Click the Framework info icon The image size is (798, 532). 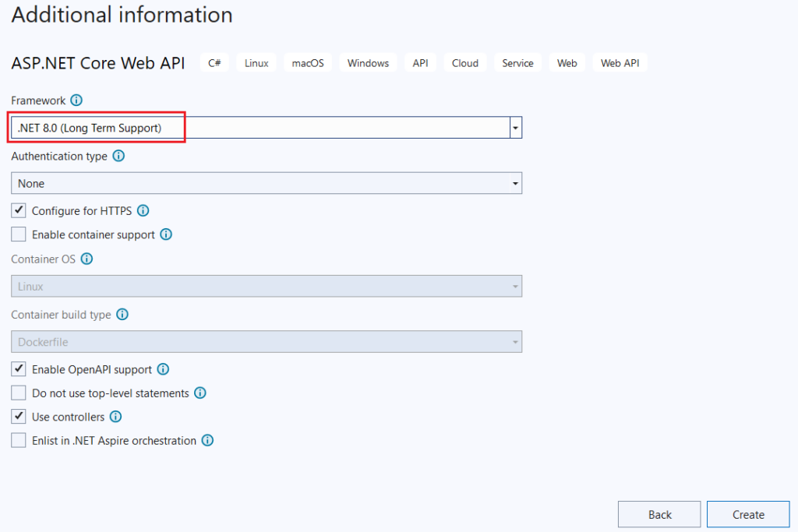point(76,100)
